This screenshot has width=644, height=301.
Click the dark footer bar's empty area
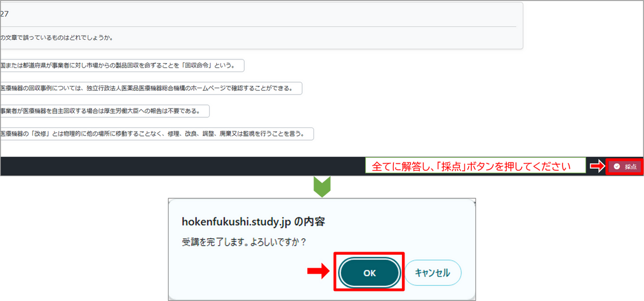point(182,166)
